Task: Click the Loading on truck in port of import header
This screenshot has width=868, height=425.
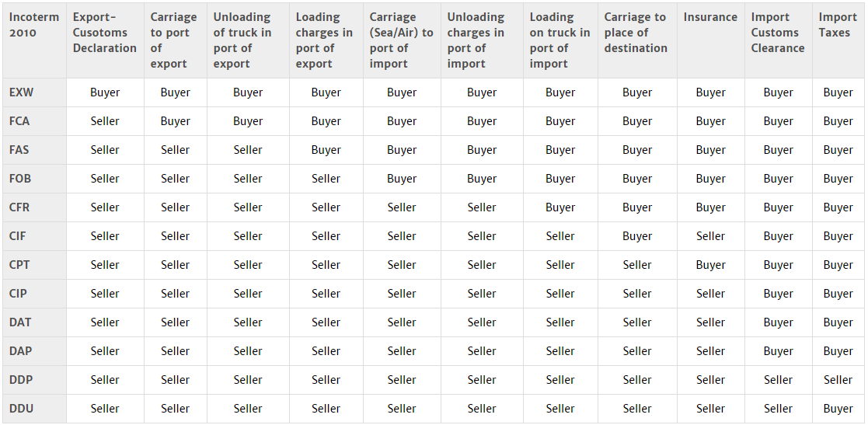Action: coord(559,40)
